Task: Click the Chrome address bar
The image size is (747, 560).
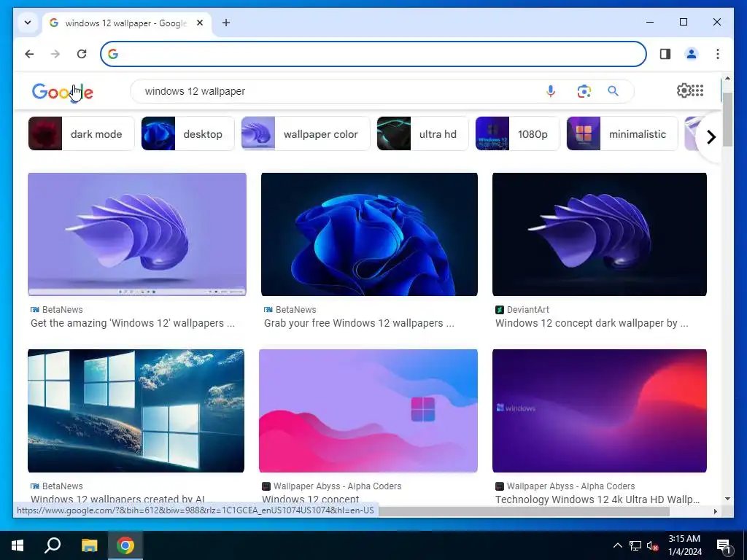Action: (x=373, y=54)
